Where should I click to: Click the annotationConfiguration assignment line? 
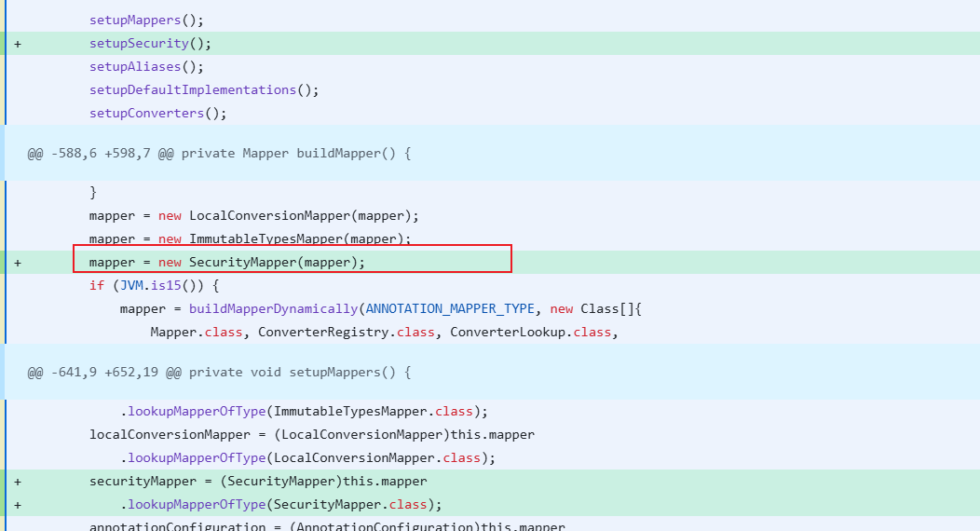click(x=327, y=526)
